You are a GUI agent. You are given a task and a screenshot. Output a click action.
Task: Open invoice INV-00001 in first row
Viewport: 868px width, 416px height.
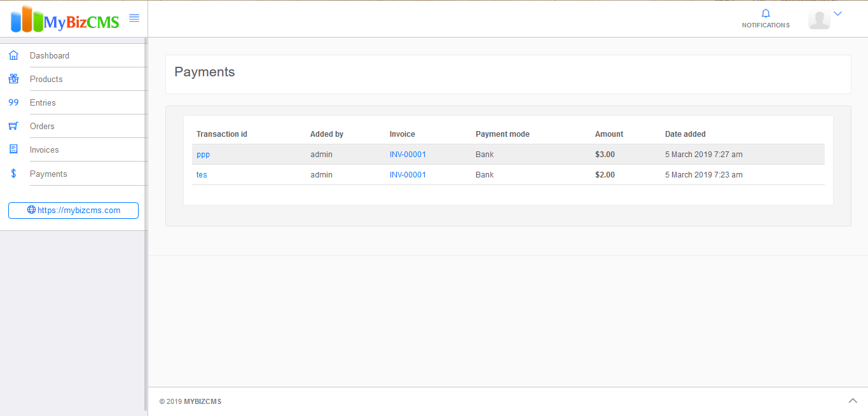point(408,155)
